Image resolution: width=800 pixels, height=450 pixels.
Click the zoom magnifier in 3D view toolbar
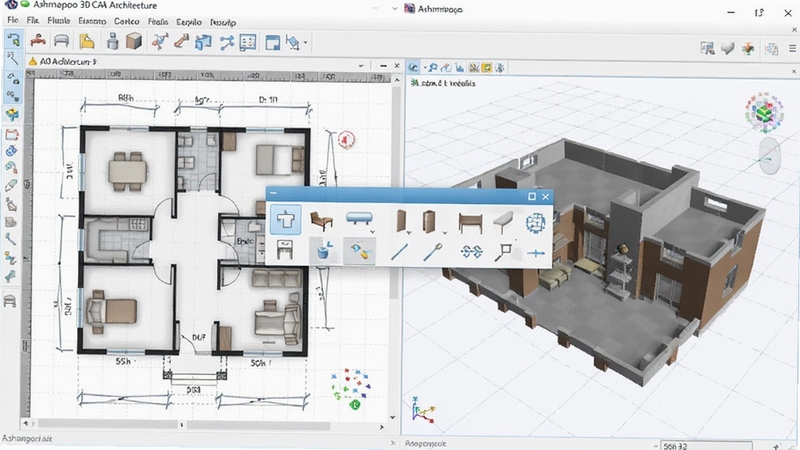click(433, 67)
